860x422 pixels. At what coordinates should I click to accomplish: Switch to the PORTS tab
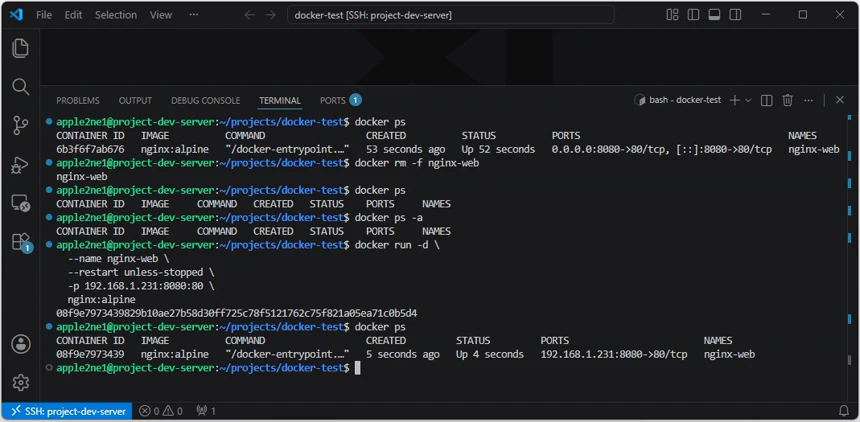coord(340,100)
